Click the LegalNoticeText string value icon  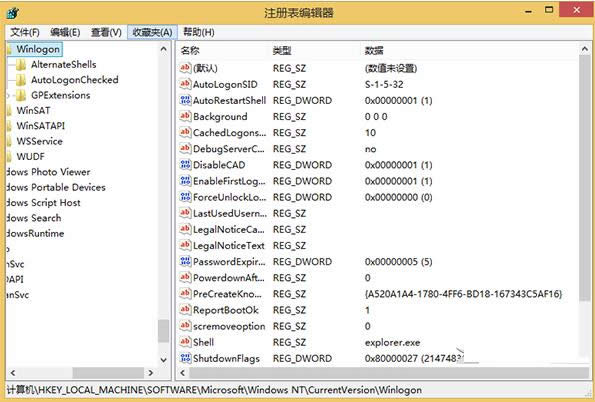pyautogui.click(x=185, y=245)
